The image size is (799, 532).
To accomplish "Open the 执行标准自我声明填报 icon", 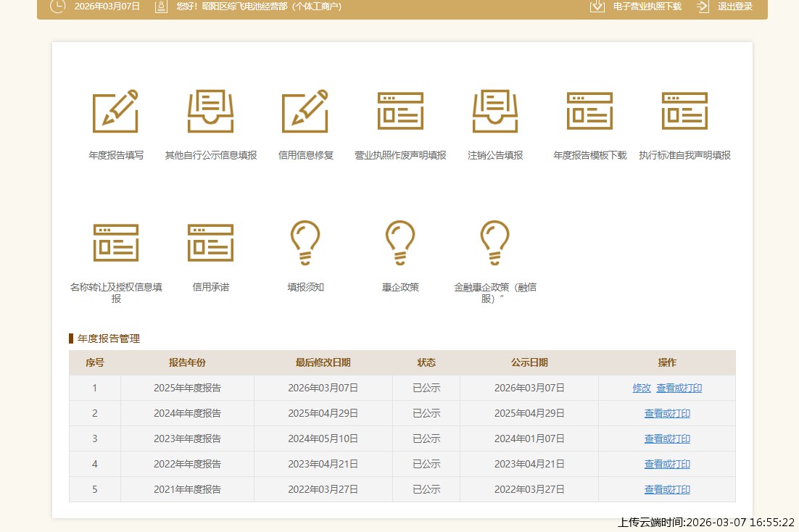I will (x=684, y=112).
